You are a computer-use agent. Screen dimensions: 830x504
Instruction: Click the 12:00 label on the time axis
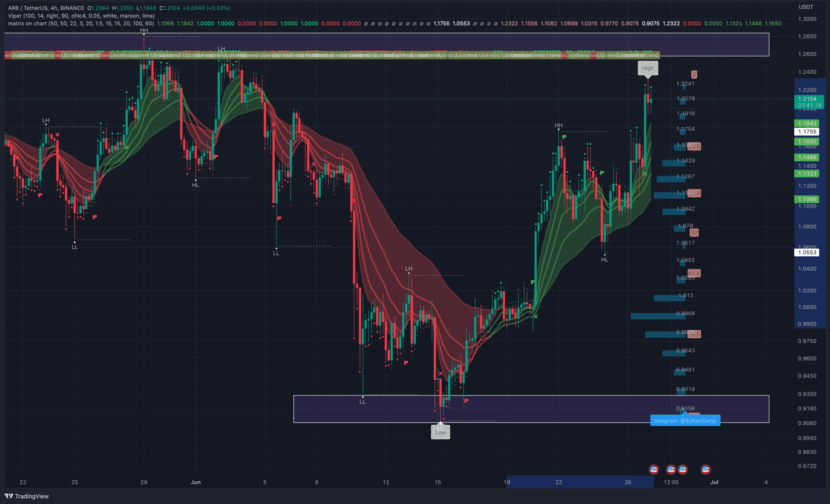pyautogui.click(x=671, y=482)
